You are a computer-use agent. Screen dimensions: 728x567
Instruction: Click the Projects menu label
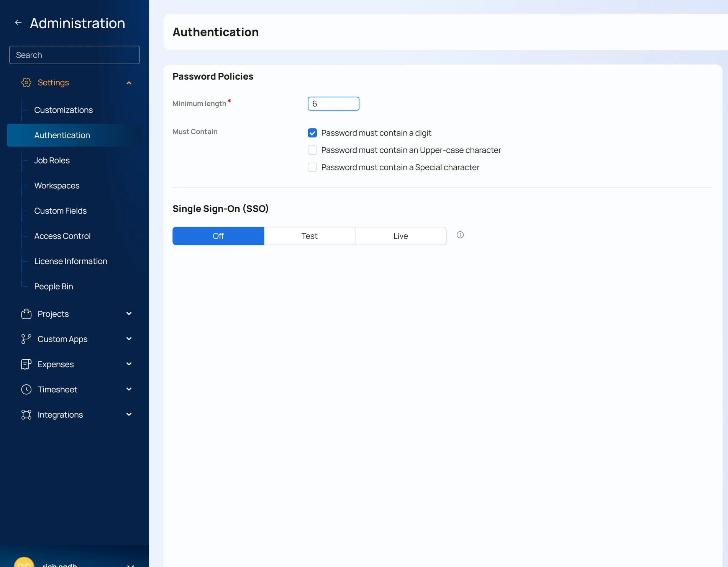(53, 314)
